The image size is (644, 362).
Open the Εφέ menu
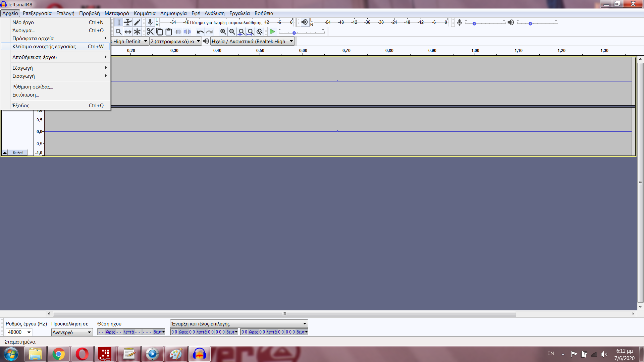pos(196,13)
